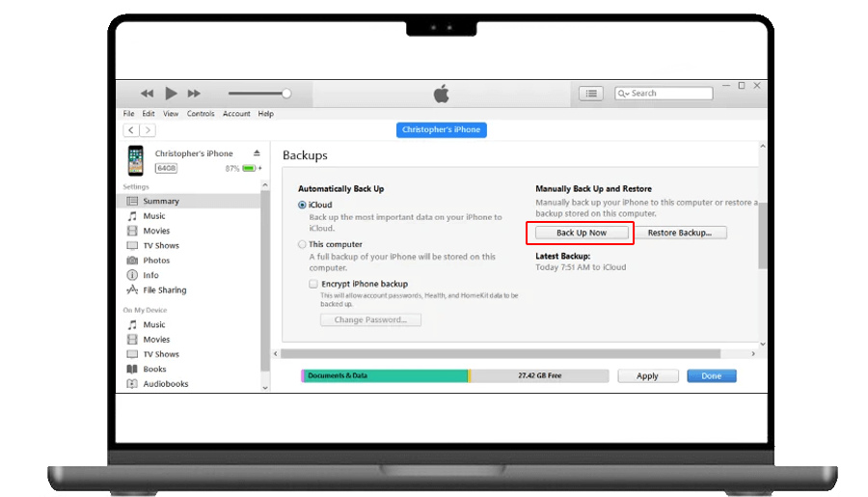Screen dimensions: 868x497
Task: Open the Help menu
Action: pyautogui.click(x=266, y=114)
